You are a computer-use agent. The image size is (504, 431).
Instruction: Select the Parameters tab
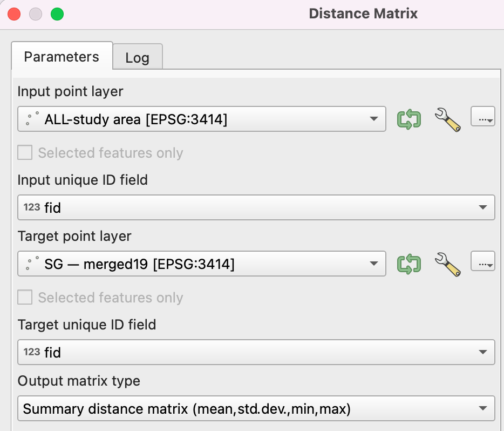click(62, 57)
